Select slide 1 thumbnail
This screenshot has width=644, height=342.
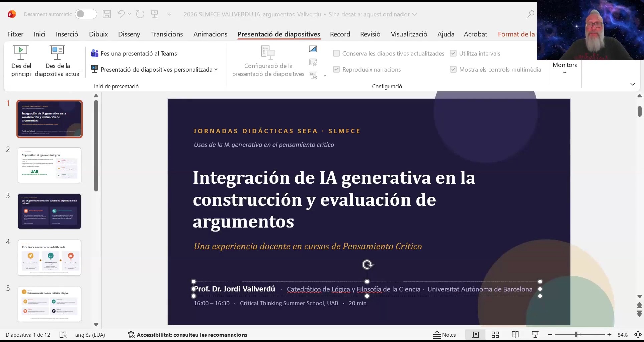point(49,119)
